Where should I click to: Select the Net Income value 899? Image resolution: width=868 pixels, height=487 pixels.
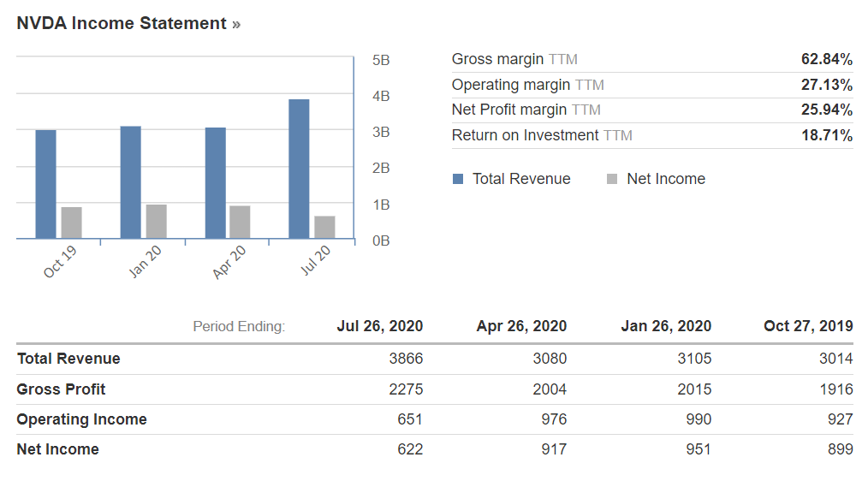tap(840, 449)
